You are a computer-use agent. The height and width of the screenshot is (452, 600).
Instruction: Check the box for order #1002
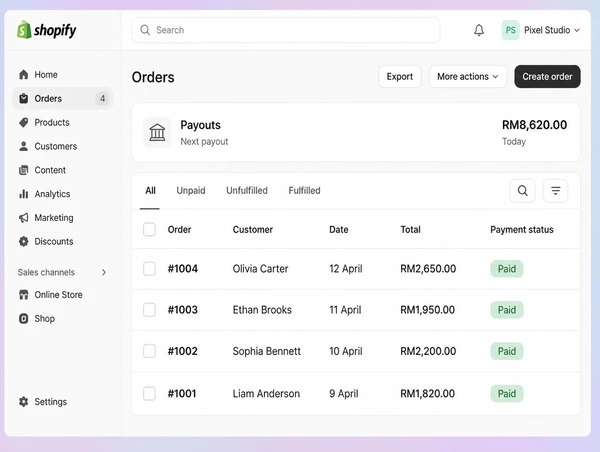click(149, 351)
